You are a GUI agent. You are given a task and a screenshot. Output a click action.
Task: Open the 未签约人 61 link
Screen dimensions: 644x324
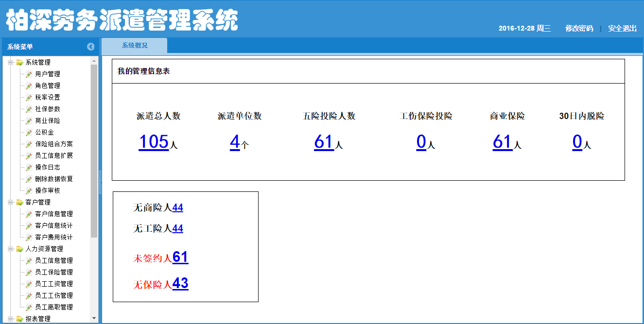180,257
